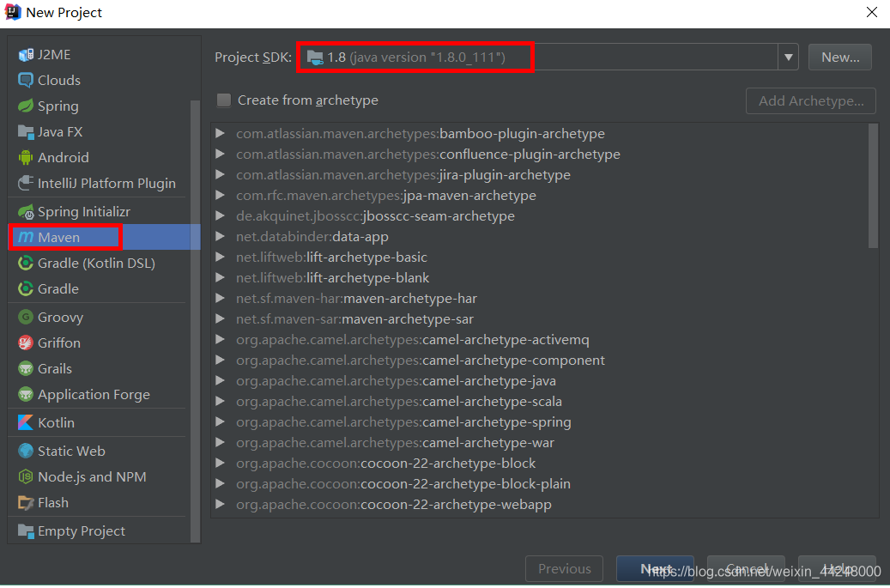Screen dimensions: 890x588
Task: Select the Gradle (Kotlin DSL) icon
Action: point(26,264)
